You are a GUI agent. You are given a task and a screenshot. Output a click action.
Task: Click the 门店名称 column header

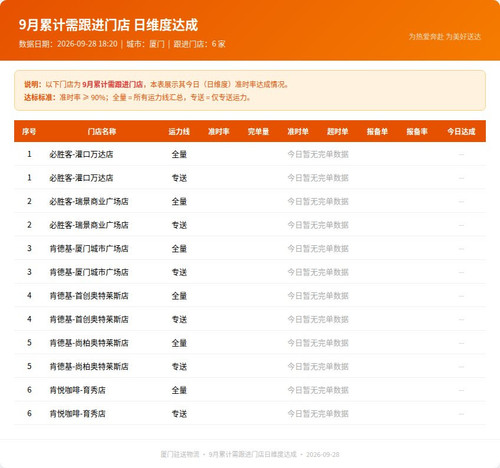pyautogui.click(x=102, y=132)
